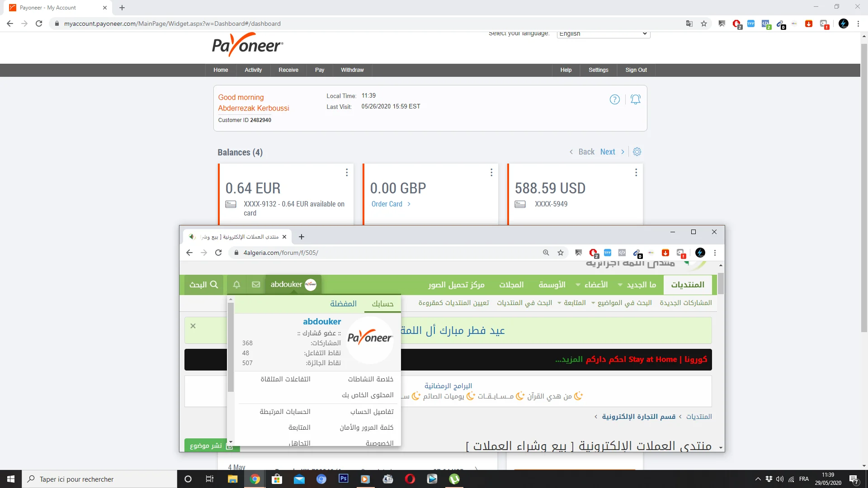Open Photoshop from the Windows taskbar
Viewport: 868px width, 488px height.
(343, 479)
